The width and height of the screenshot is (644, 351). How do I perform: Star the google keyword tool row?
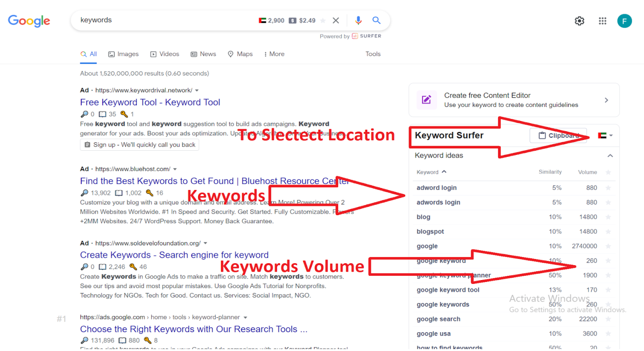pos(608,290)
